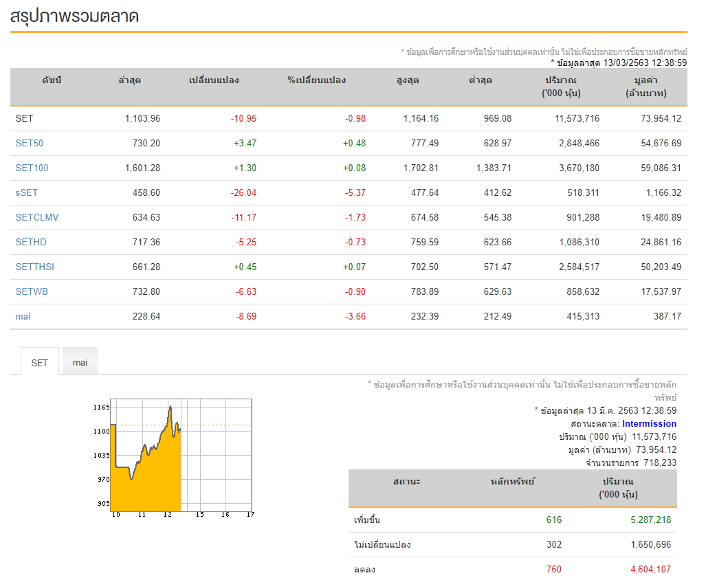This screenshot has width=728, height=580.
Task: Select SETCLMV value 19,480.89
Action: [x=661, y=217]
